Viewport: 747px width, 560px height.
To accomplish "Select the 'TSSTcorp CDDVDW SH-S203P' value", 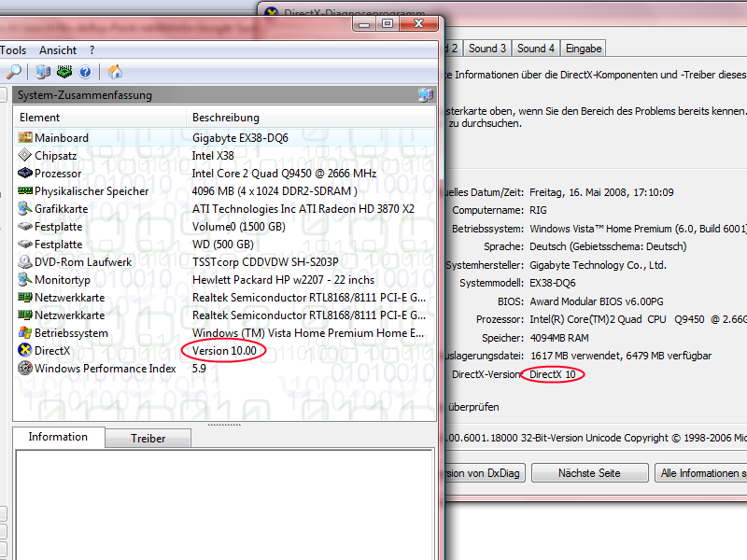I will tap(265, 262).
